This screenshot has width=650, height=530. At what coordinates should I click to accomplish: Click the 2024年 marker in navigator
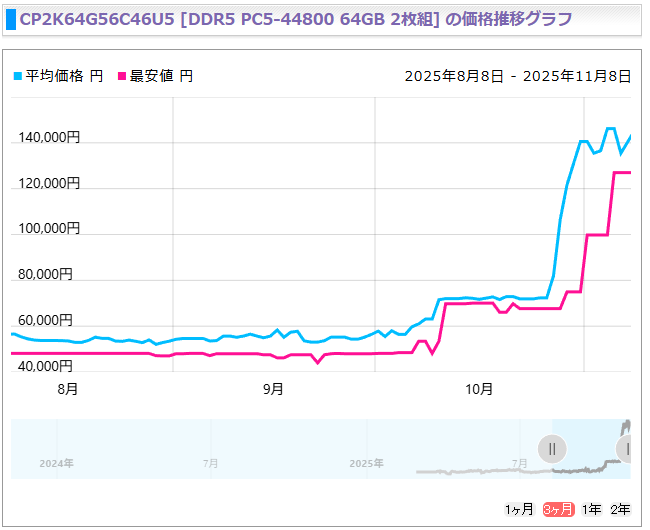(56, 463)
